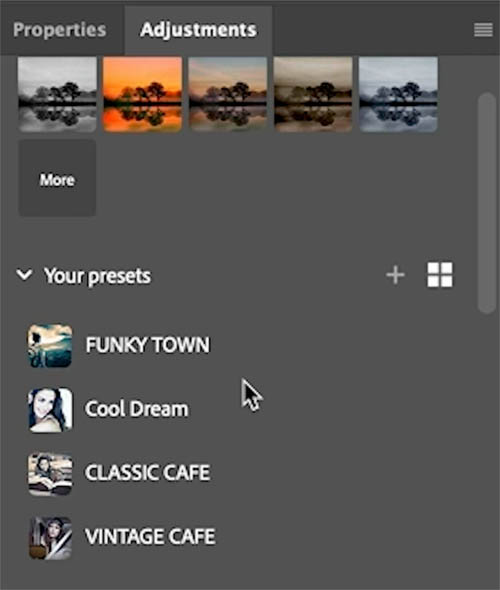Click the Cool Dream preset portrait icon
500x590 pixels.
click(50, 410)
